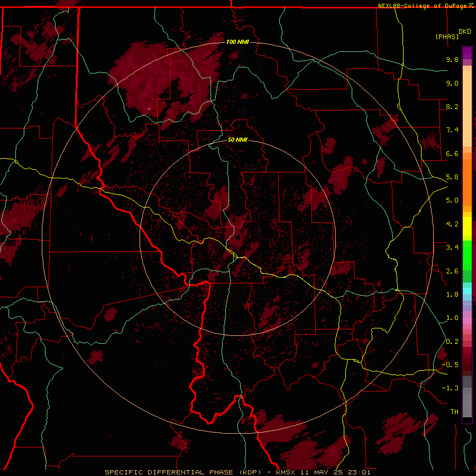Click the SPECIFIC DIFFERENTIAL PHASE (KDP) caption
This screenshot has width=476, height=476.
click(183, 472)
